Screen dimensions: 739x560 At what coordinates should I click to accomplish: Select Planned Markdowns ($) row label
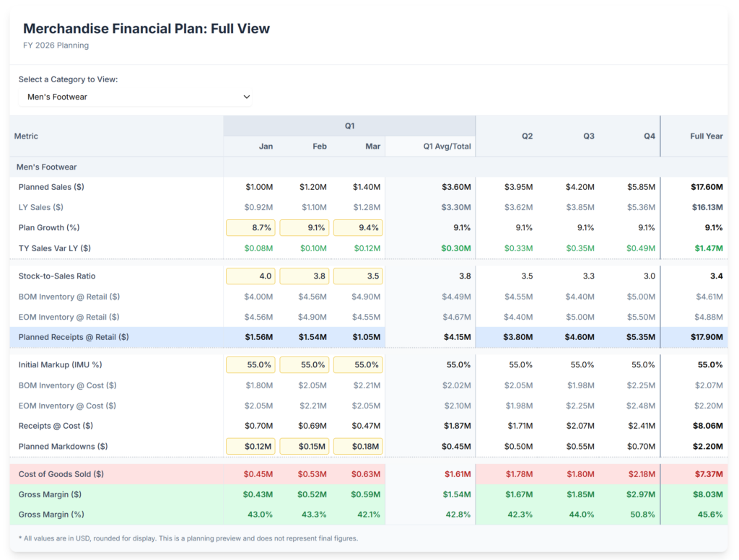tap(64, 447)
